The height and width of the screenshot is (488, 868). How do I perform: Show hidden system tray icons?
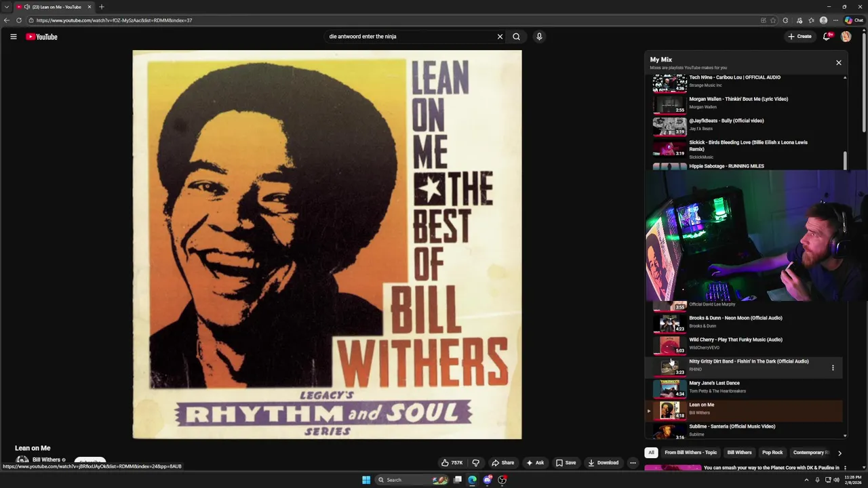pyautogui.click(x=806, y=480)
